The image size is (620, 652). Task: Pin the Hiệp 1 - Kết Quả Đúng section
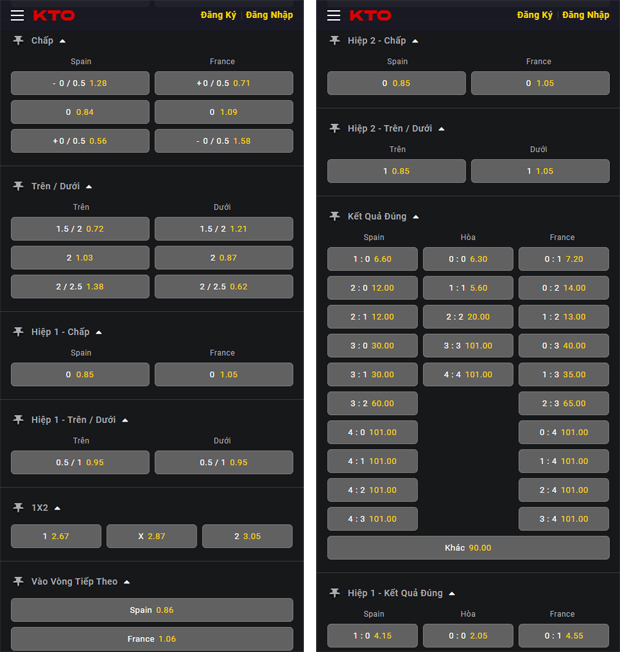(x=335, y=593)
